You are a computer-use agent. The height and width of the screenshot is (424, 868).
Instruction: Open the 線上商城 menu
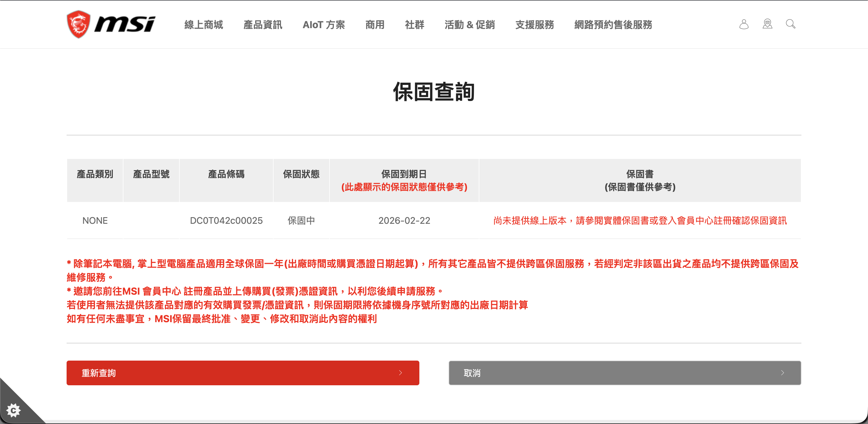click(x=204, y=25)
